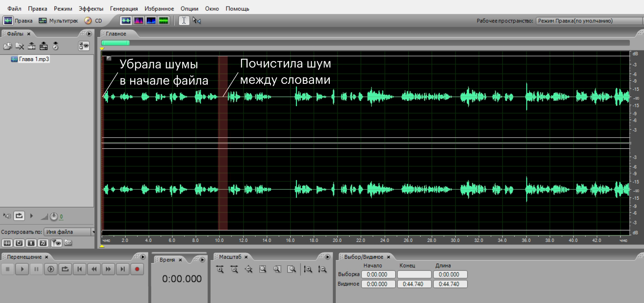Click Выборка Начало time field

click(378, 275)
